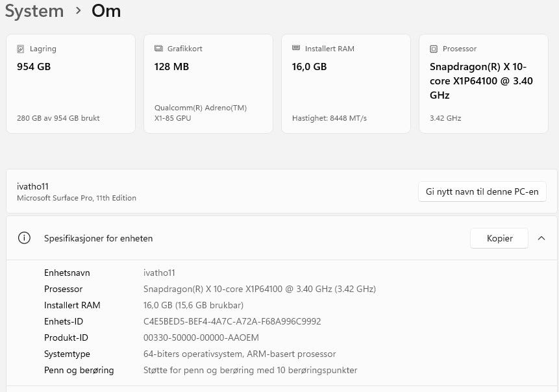Viewport: 559px width, 392px height.
Task: Click Gi nytt navn til denne PC-en
Action: click(x=482, y=191)
